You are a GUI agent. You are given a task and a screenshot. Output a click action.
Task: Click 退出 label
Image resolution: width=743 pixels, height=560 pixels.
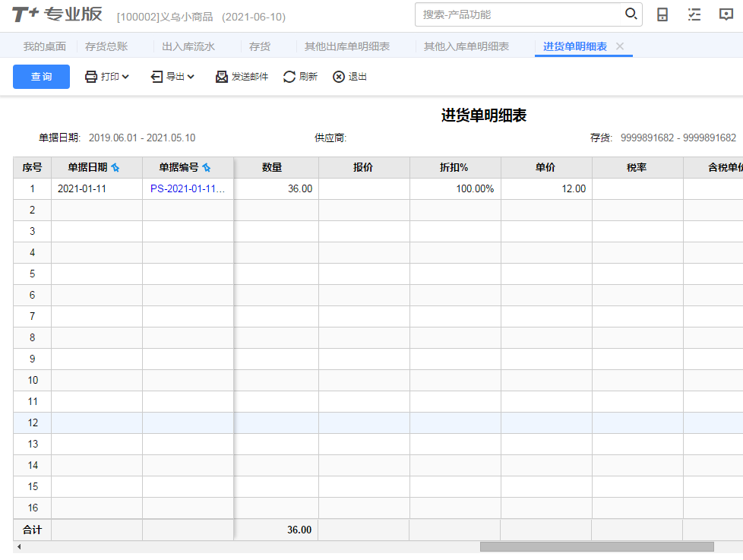pyautogui.click(x=357, y=77)
